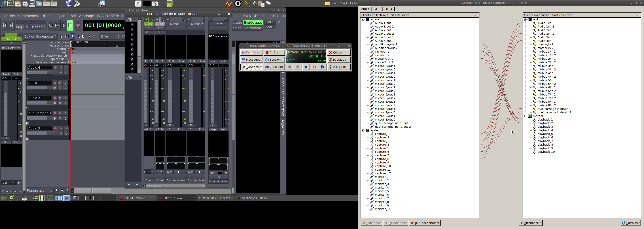This screenshot has height=229, width=644.
Task: Click the play range button in Ardour
Action: [x=57, y=25]
